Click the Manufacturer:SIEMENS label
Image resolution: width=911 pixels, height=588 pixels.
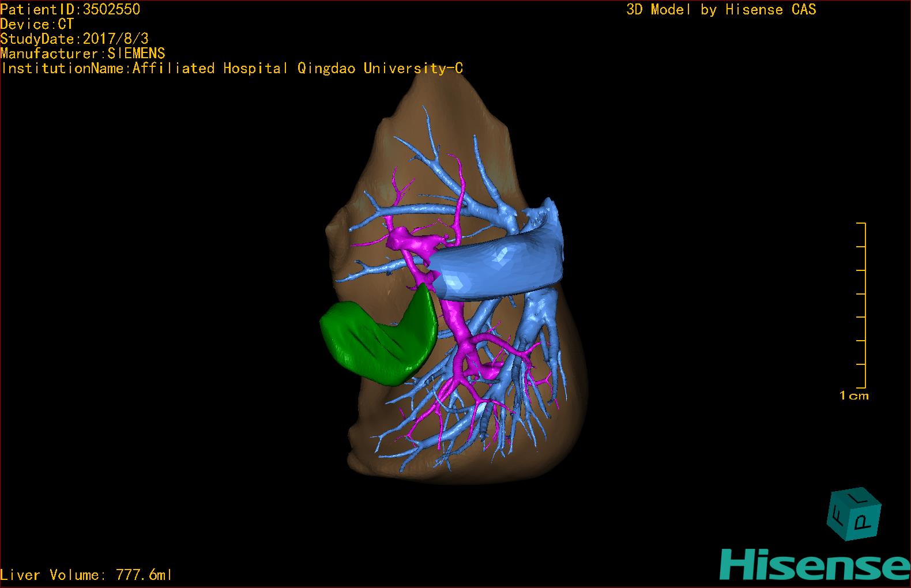83,54
